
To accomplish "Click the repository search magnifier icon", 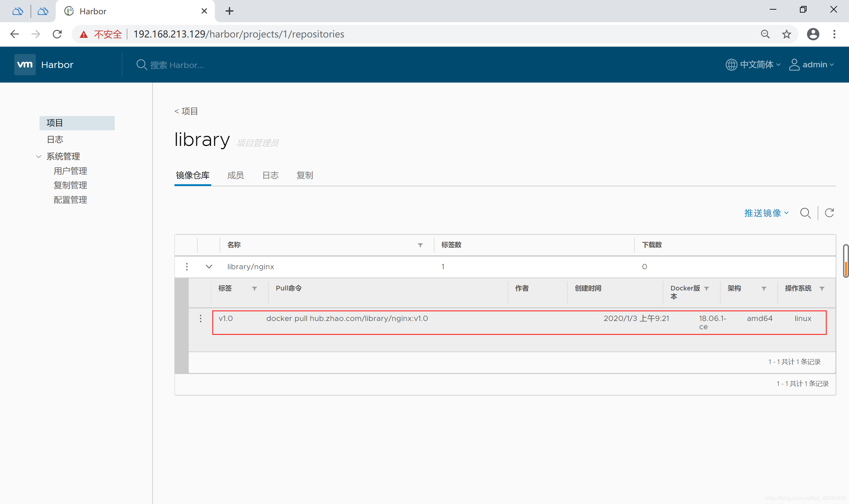I will tap(805, 213).
